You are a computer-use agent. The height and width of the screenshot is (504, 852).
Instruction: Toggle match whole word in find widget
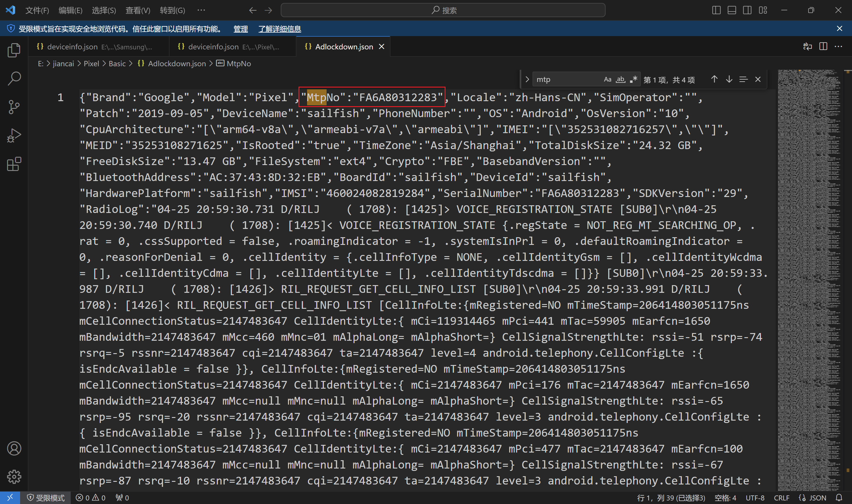pyautogui.click(x=620, y=80)
